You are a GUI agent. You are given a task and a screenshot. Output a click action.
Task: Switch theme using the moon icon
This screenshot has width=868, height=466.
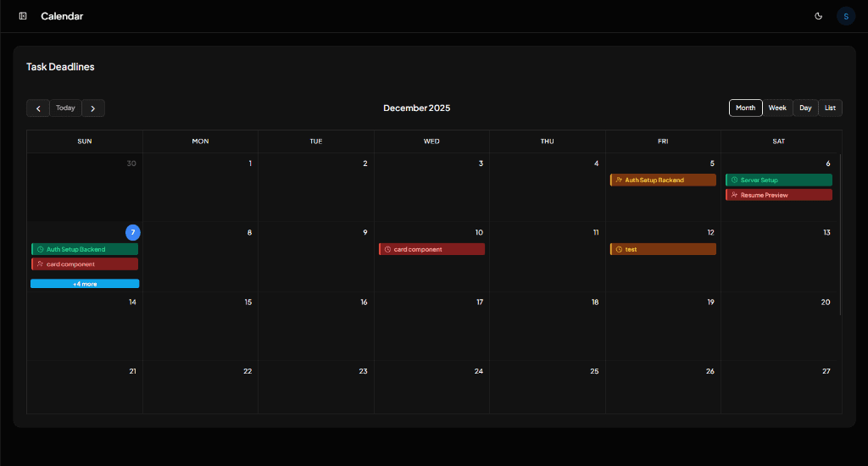pyautogui.click(x=818, y=16)
